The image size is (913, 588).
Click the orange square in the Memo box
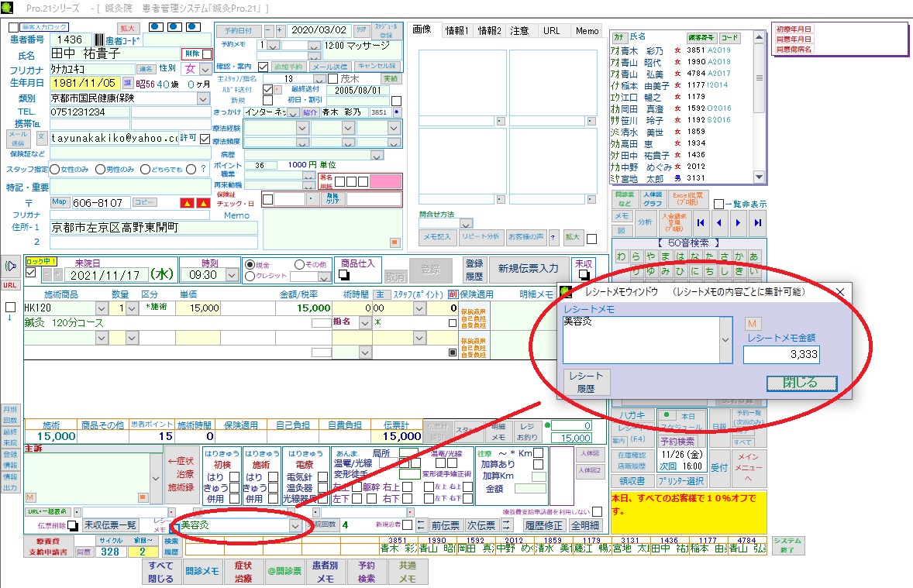coord(394,242)
